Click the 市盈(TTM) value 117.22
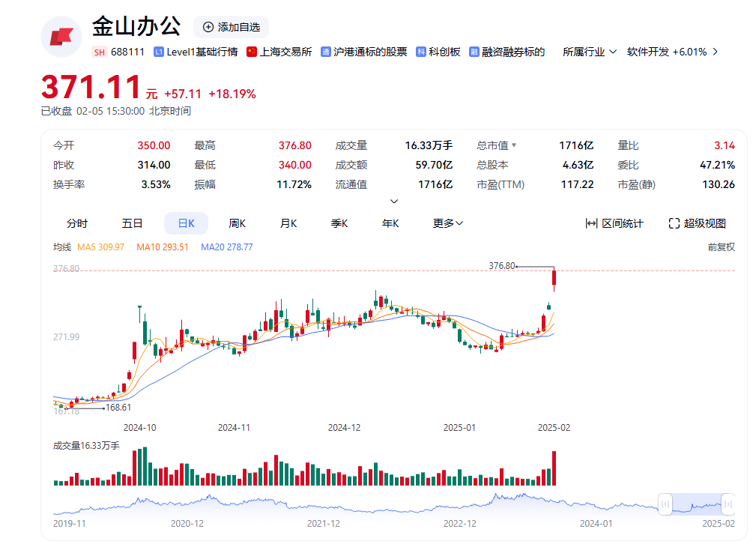This screenshot has height=544, width=756. click(577, 184)
